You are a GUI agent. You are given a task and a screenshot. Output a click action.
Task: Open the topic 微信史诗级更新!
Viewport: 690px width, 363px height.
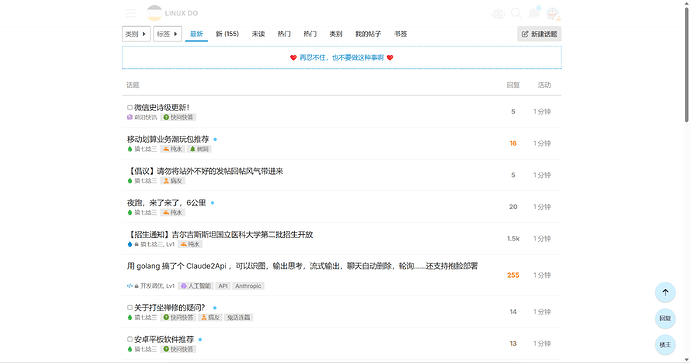161,107
